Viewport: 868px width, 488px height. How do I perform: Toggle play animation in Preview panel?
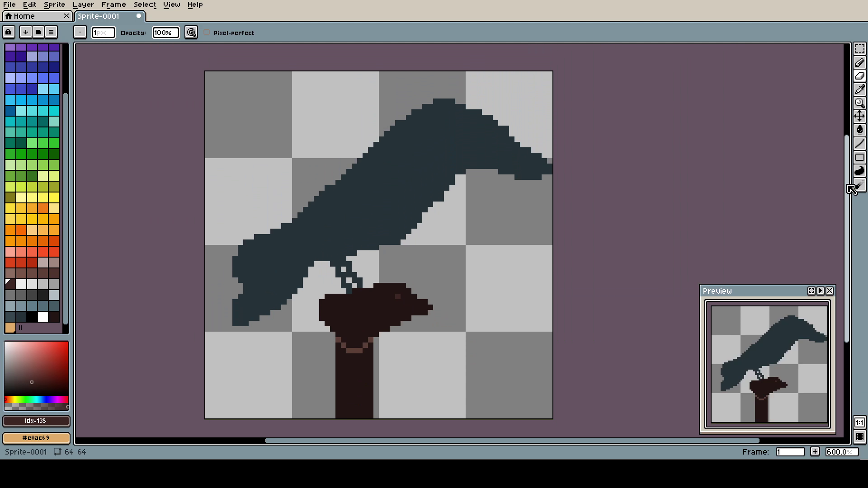coord(821,291)
